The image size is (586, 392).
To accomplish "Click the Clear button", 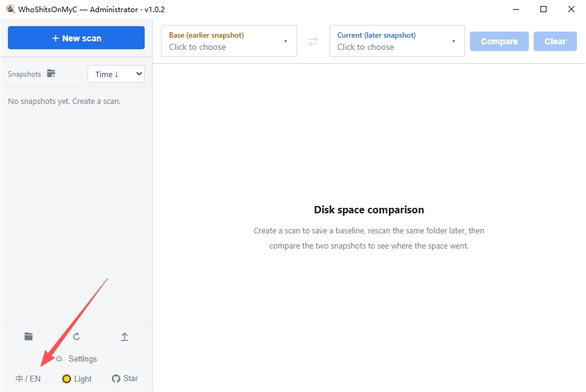I will click(x=555, y=41).
